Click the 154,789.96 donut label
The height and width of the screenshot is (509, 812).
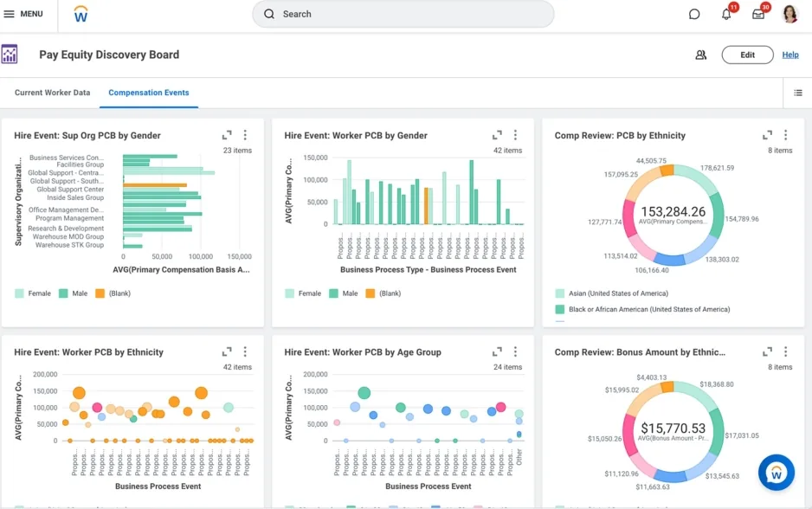[742, 219]
